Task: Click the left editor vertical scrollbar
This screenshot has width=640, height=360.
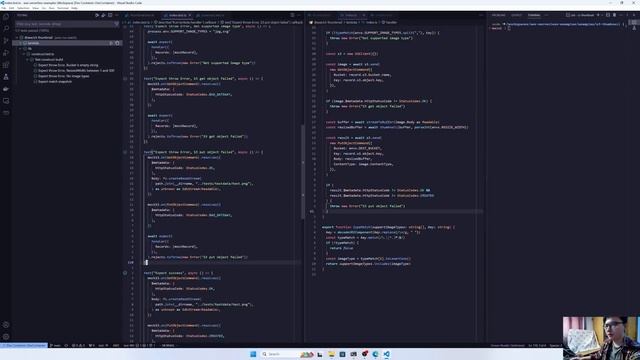Action: (302, 171)
